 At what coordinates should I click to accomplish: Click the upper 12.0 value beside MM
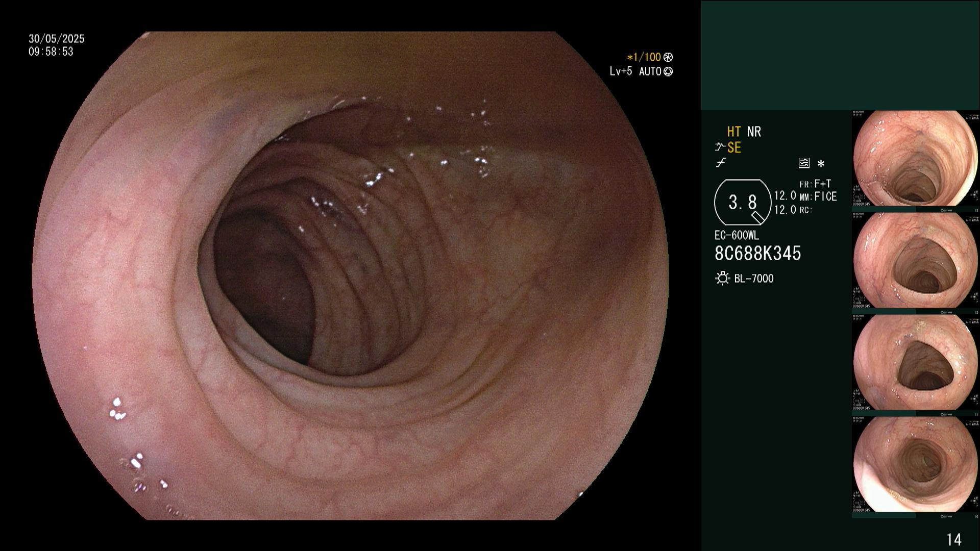785,195
